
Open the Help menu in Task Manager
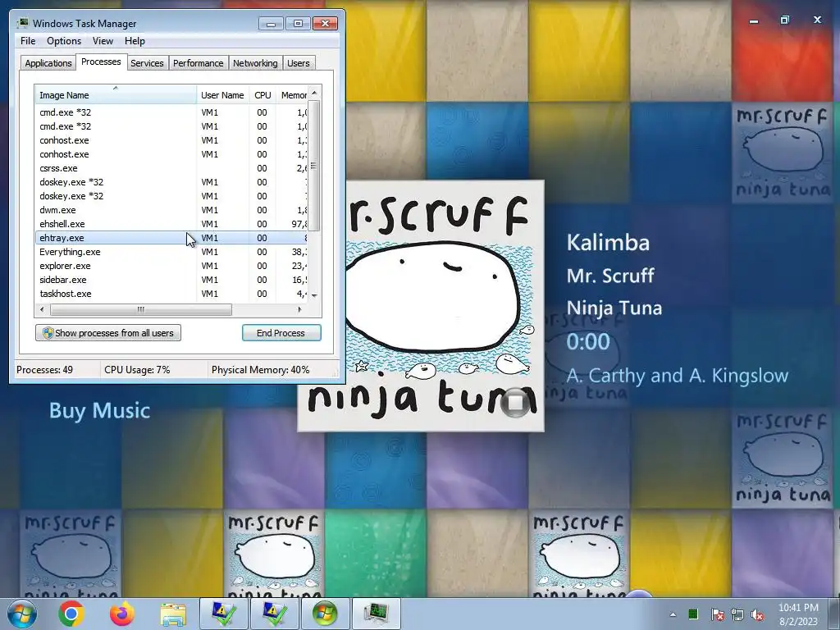[135, 41]
